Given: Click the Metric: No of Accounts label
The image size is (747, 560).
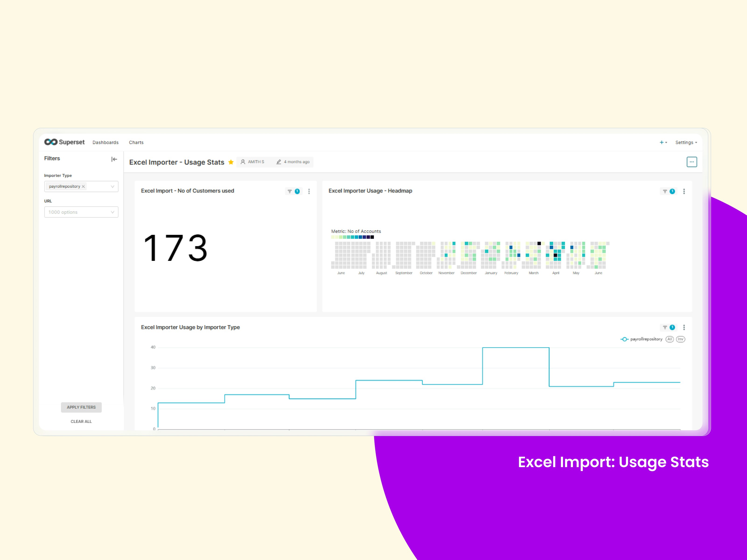Looking at the screenshot, I should pyautogui.click(x=356, y=231).
